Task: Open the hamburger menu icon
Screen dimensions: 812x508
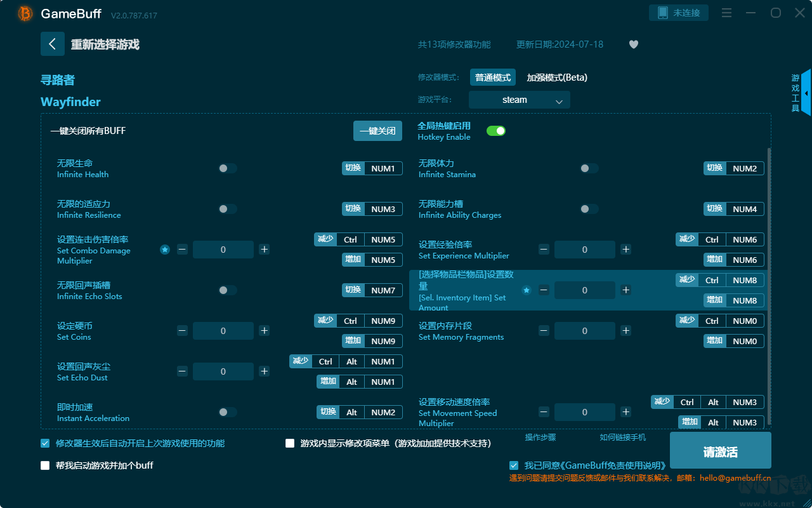Action: 727,13
